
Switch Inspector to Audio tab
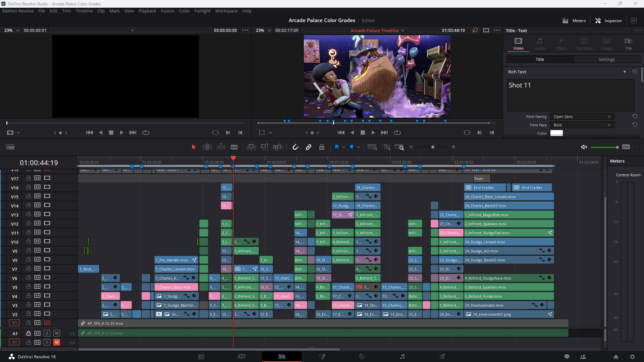pyautogui.click(x=540, y=44)
